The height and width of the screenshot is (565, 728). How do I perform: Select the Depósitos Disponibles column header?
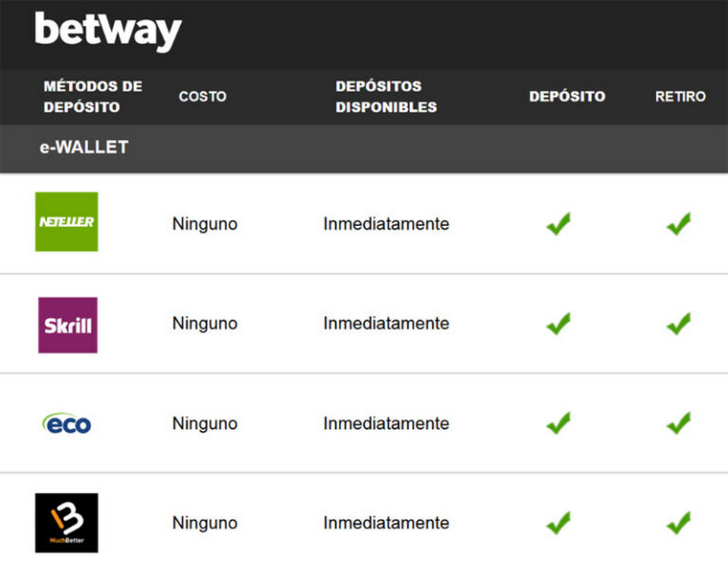coord(386,97)
